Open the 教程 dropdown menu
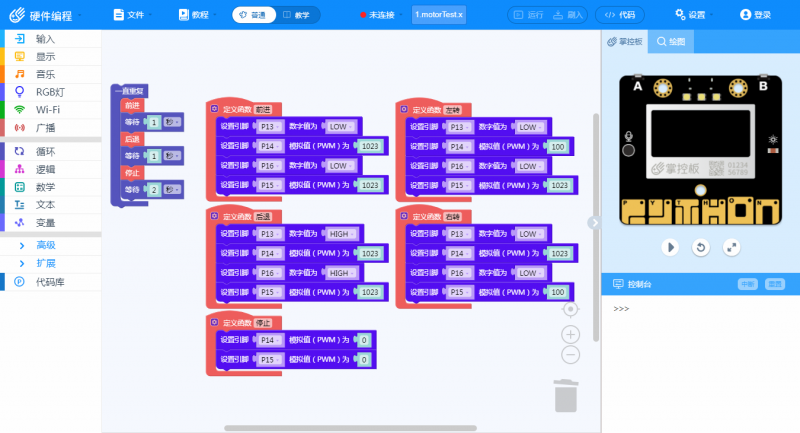This screenshot has height=433, width=800. (195, 15)
